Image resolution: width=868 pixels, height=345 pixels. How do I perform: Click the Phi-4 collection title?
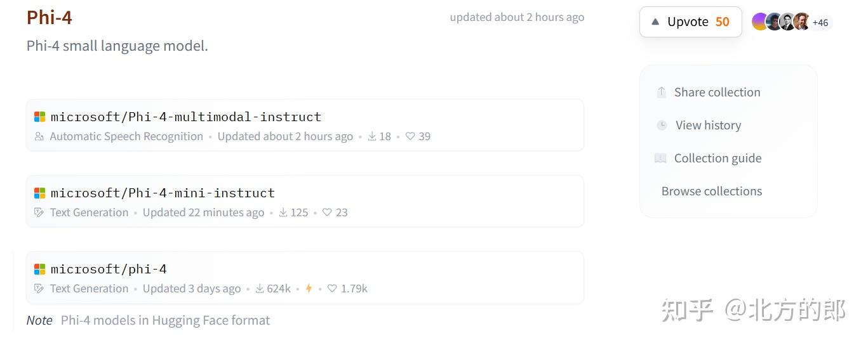tap(50, 18)
